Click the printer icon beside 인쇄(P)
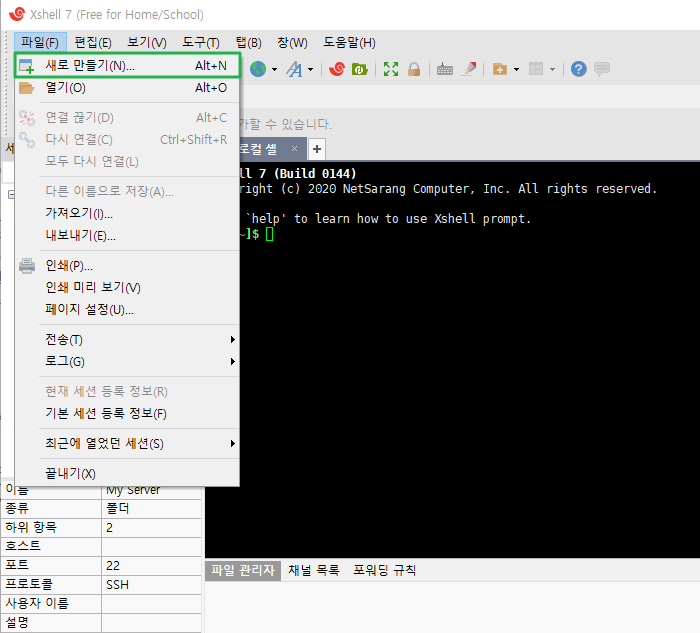Viewport: 700px width, 633px height. tap(27, 266)
